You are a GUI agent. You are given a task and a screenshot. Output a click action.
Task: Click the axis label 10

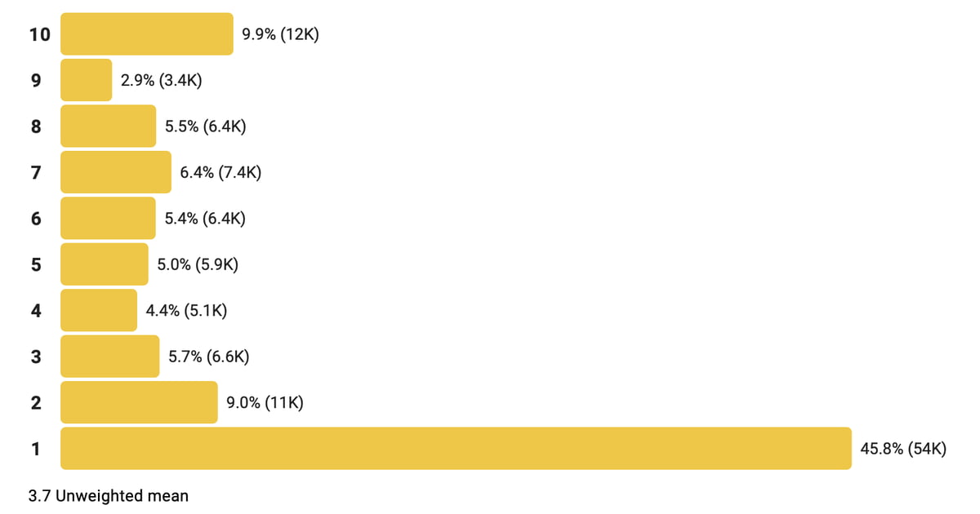(39, 35)
